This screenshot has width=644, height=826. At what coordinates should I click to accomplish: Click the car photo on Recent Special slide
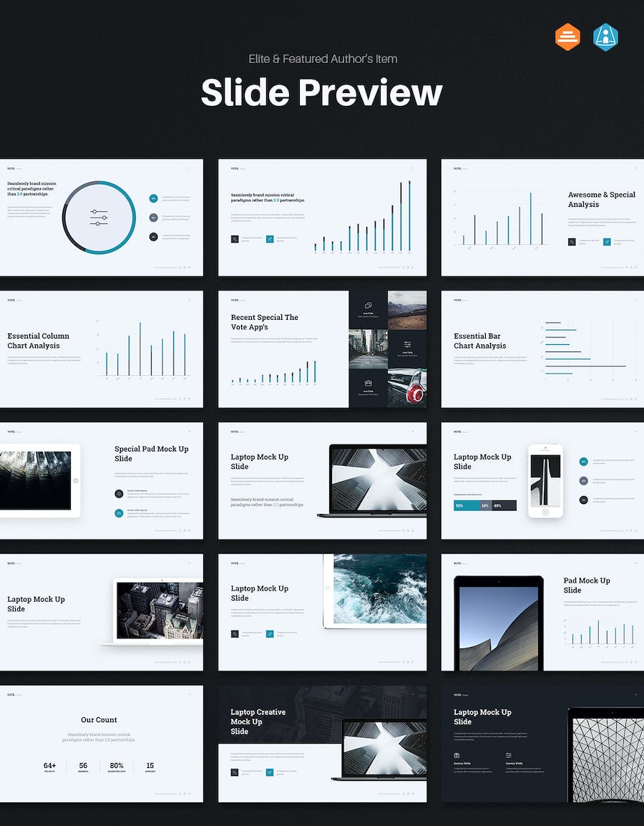[407, 387]
